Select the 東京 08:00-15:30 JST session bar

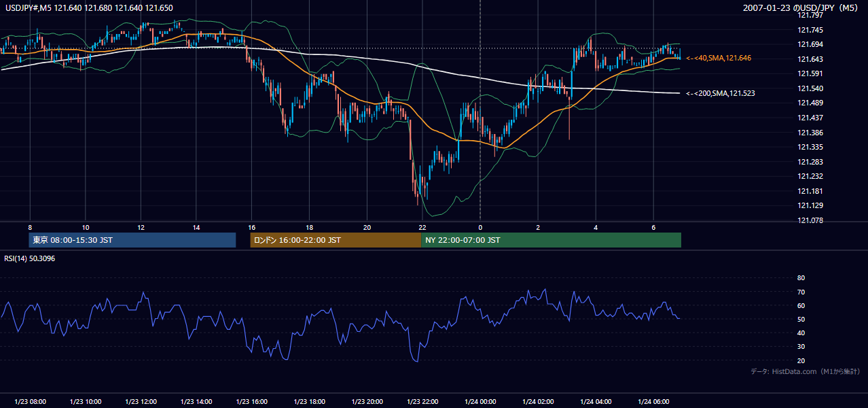point(133,240)
